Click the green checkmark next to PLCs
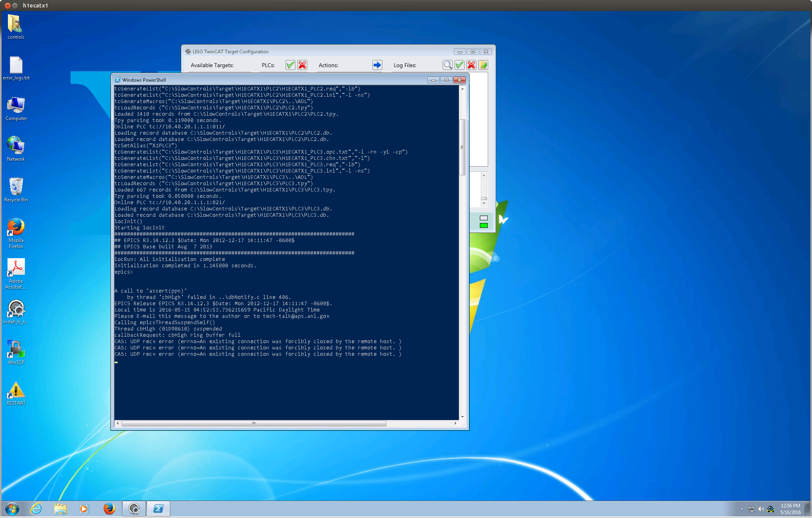This screenshot has width=812, height=518. [290, 65]
